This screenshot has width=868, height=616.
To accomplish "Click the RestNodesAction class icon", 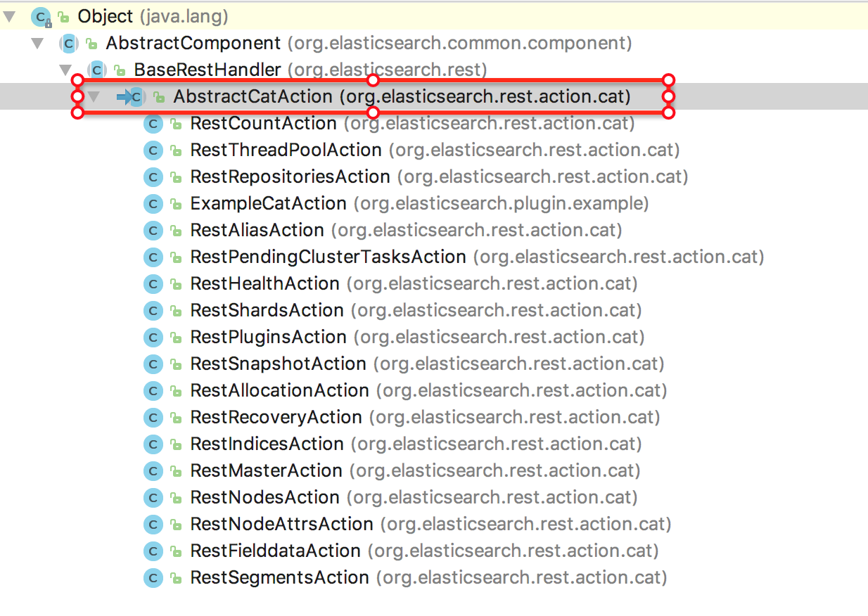I will coord(153,498).
